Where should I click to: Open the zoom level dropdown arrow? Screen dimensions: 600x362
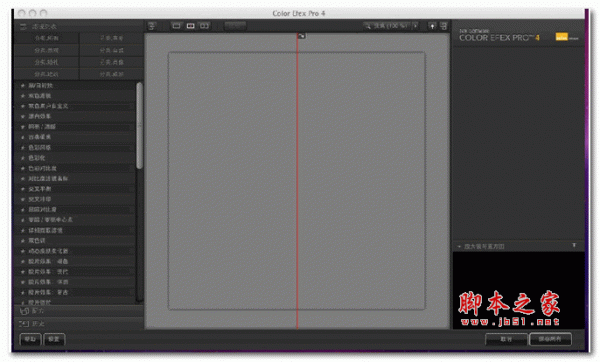(415, 26)
